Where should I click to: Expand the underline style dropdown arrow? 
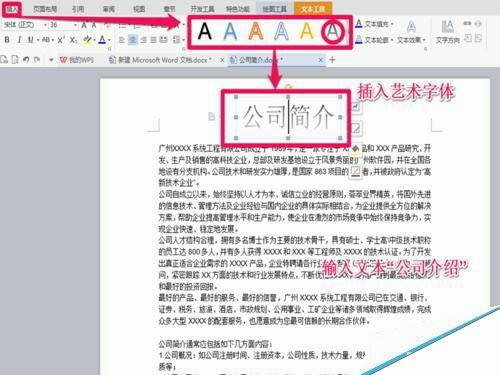tap(38, 40)
